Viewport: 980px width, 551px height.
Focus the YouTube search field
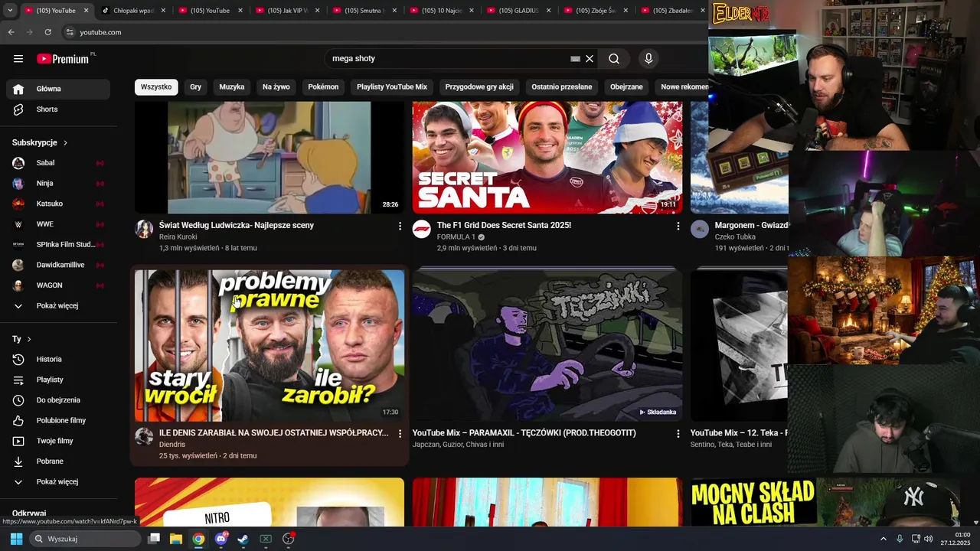(448, 59)
